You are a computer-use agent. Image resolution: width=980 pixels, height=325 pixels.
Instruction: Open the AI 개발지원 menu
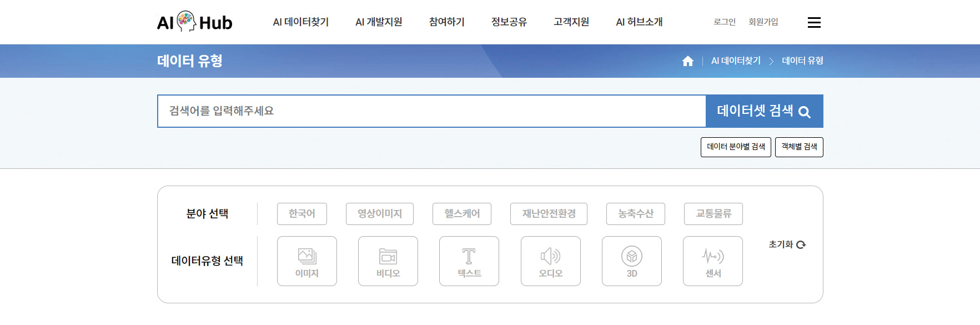379,22
